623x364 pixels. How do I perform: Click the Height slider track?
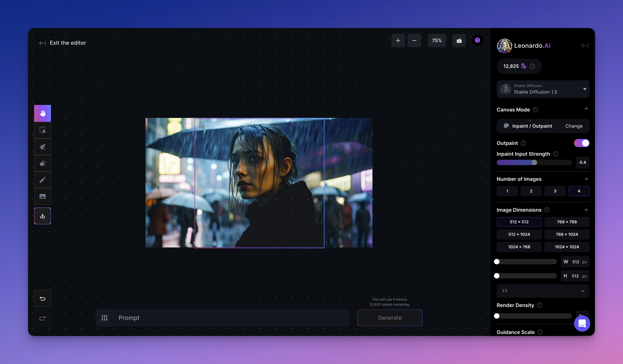click(527, 276)
